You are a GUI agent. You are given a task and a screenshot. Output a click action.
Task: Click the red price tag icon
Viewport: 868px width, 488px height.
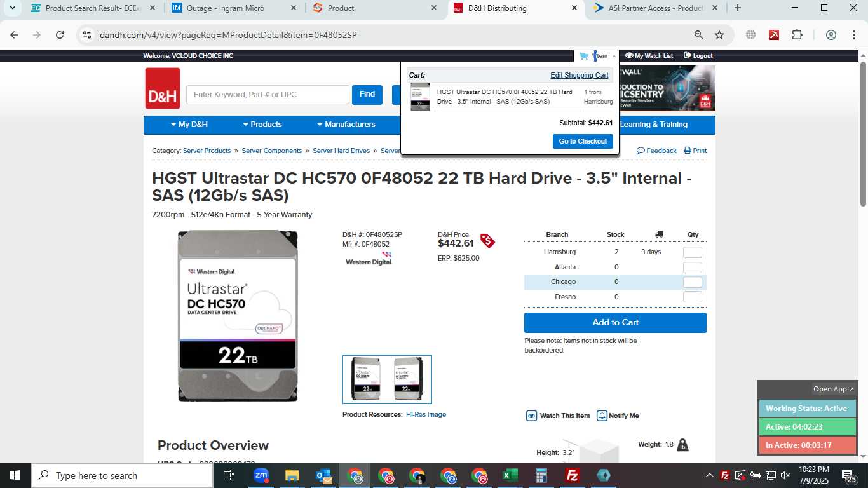[487, 241]
